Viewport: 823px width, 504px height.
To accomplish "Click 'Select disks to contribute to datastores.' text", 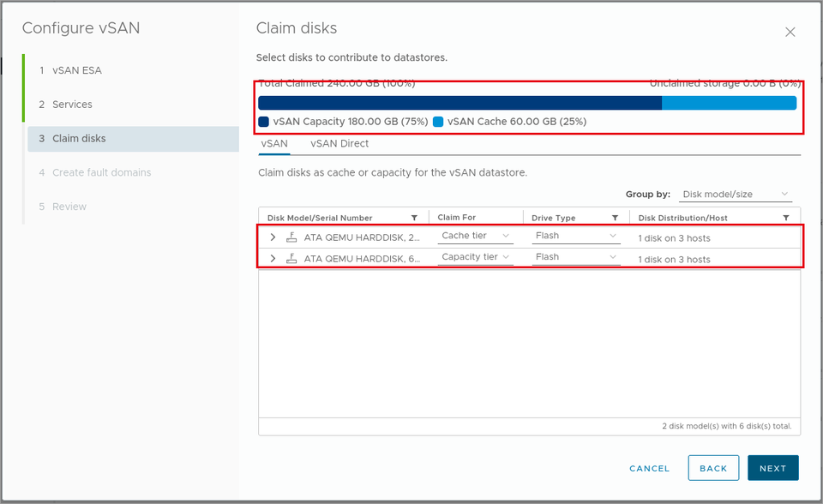I will coord(351,57).
